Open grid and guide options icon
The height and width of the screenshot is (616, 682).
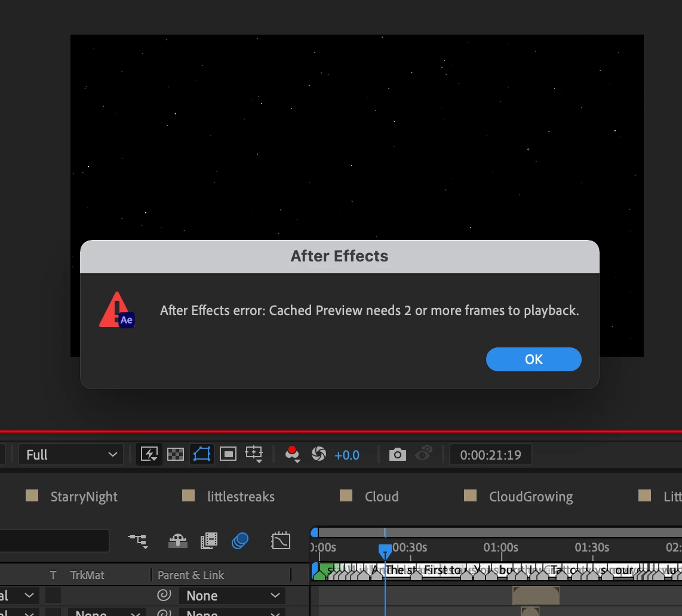[x=254, y=455]
